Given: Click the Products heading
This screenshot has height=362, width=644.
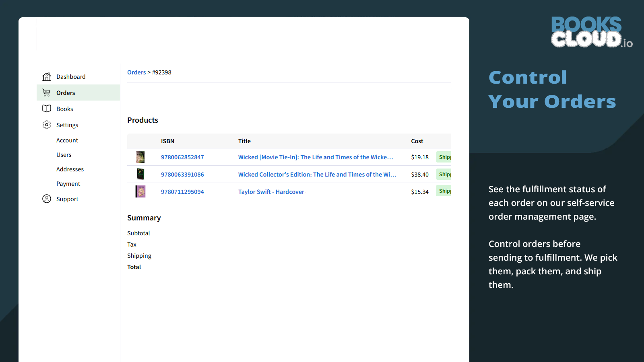Looking at the screenshot, I should click(x=142, y=120).
